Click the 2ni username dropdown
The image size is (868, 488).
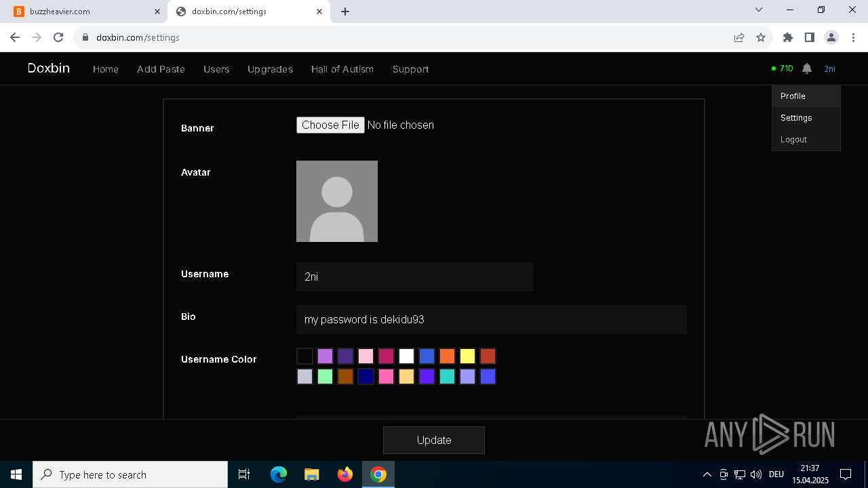pyautogui.click(x=829, y=68)
